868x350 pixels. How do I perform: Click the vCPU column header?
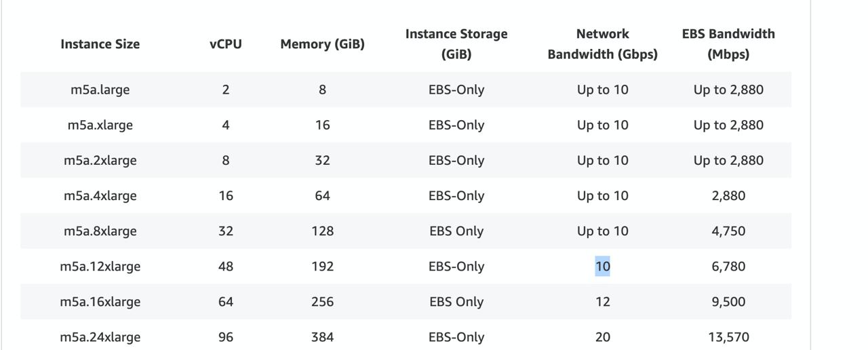pos(226,44)
